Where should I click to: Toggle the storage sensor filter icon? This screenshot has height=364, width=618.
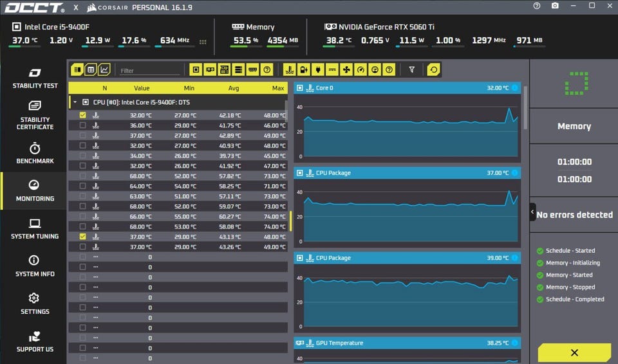238,69
